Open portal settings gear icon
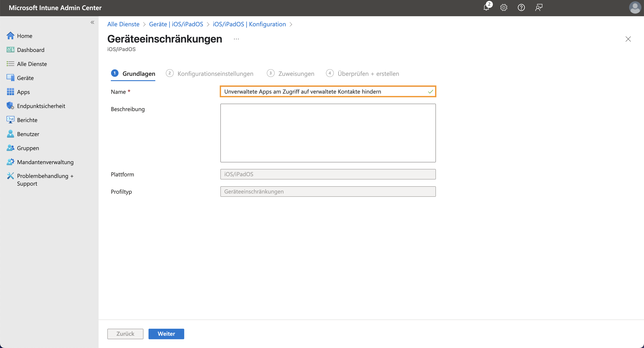The image size is (644, 348). [x=504, y=7]
